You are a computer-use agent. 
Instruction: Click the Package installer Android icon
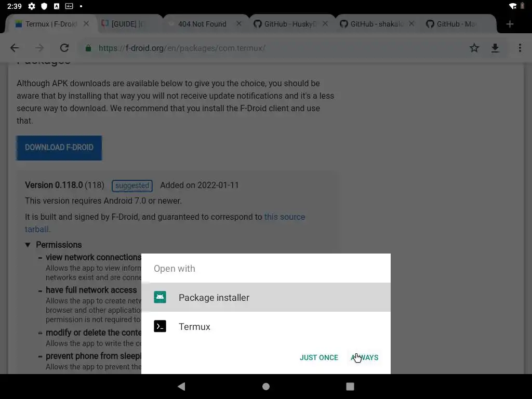pos(160,297)
